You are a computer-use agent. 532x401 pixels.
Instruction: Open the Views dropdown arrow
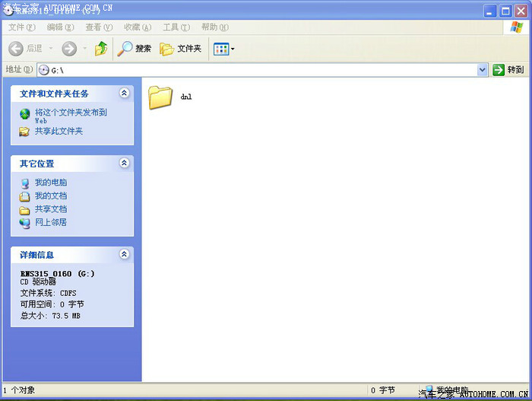point(233,49)
